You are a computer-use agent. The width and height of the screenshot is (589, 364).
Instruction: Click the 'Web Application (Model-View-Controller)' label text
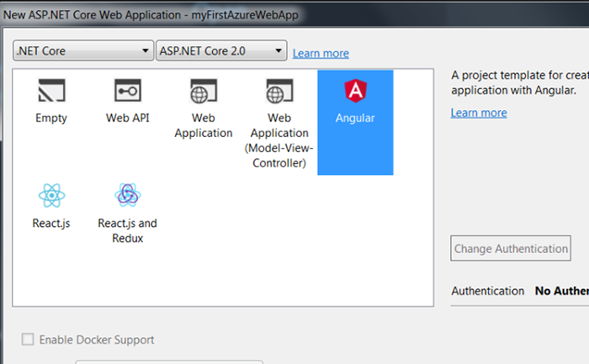point(279,140)
